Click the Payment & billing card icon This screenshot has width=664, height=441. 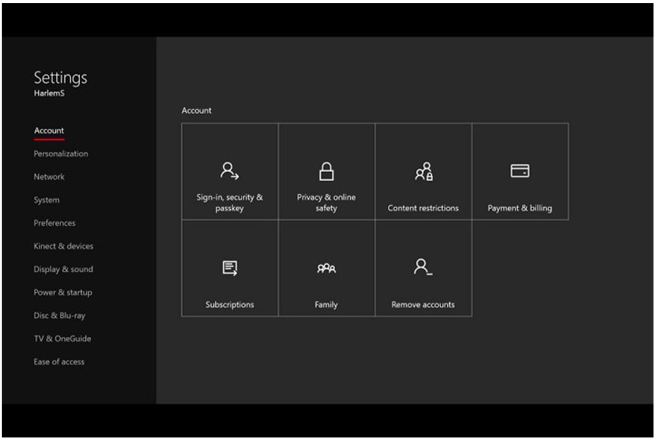[x=520, y=171]
